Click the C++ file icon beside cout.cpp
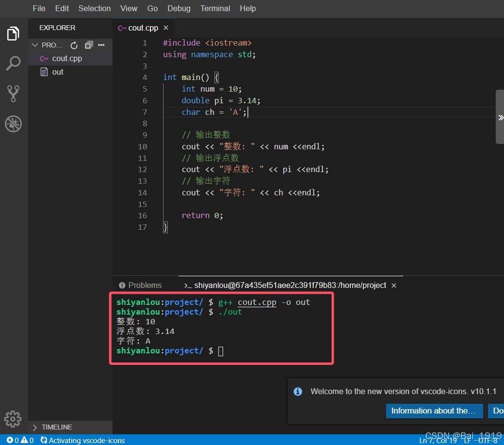The width and height of the screenshot is (504, 445). pyautogui.click(x=44, y=58)
